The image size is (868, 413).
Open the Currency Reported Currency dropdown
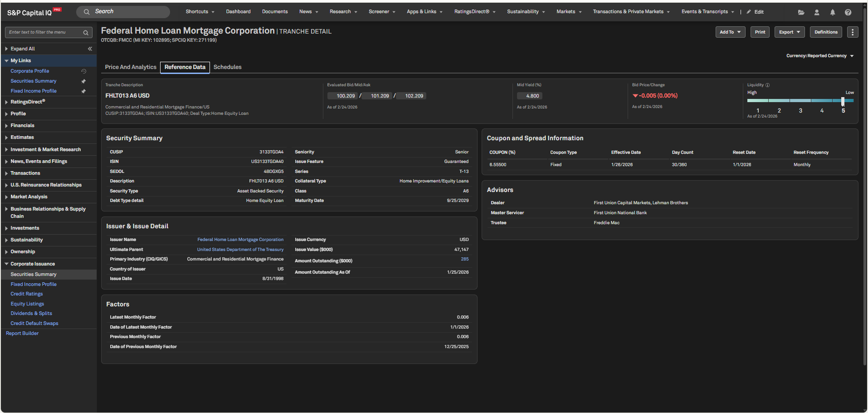click(x=820, y=56)
